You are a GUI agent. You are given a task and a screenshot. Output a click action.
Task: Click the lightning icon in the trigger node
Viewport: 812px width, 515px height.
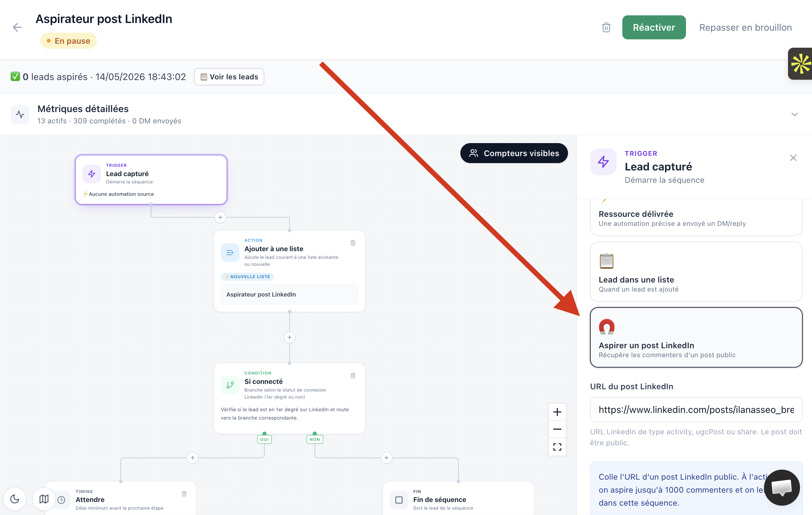coord(91,174)
